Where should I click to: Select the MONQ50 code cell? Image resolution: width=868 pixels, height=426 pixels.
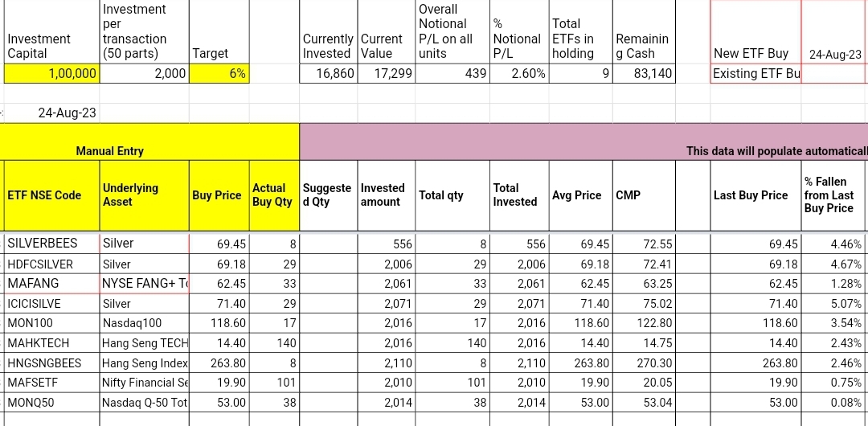click(52, 403)
